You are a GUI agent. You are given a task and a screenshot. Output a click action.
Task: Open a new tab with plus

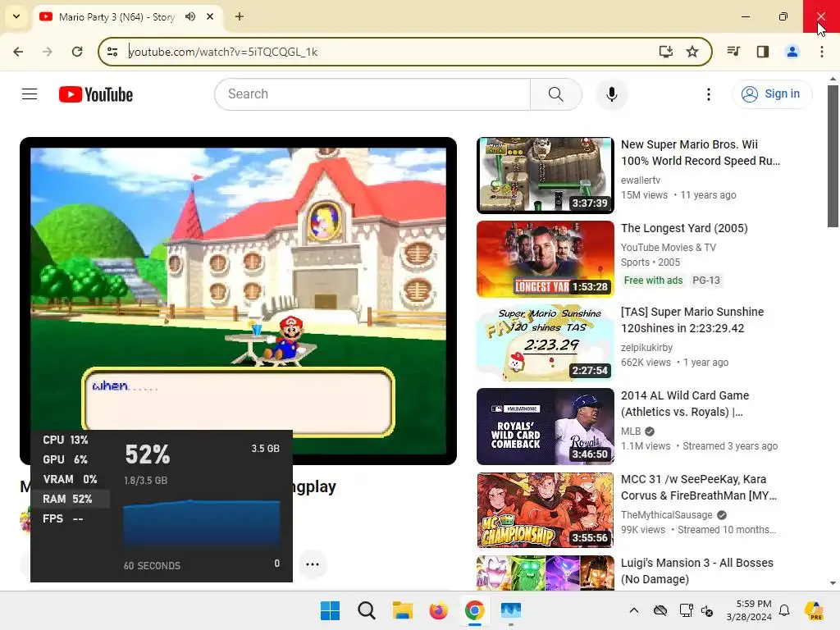(240, 16)
